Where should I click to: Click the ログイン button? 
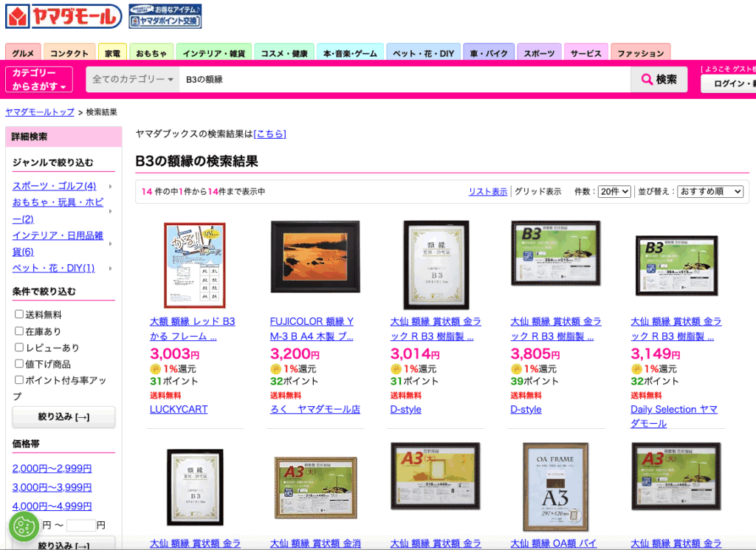(728, 83)
